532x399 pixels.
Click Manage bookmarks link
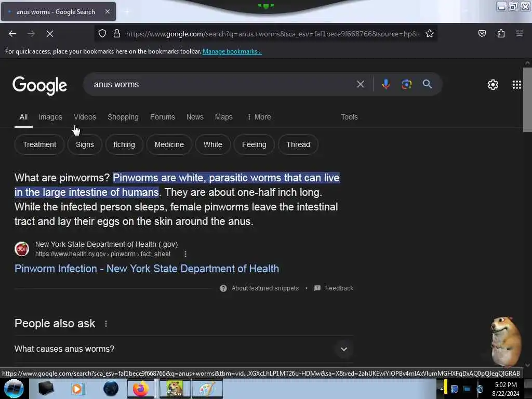tap(232, 51)
